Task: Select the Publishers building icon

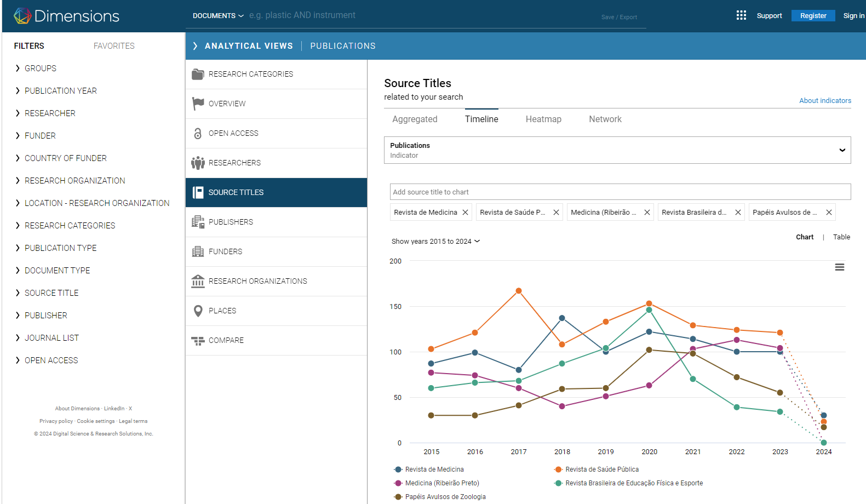Action: click(x=198, y=222)
